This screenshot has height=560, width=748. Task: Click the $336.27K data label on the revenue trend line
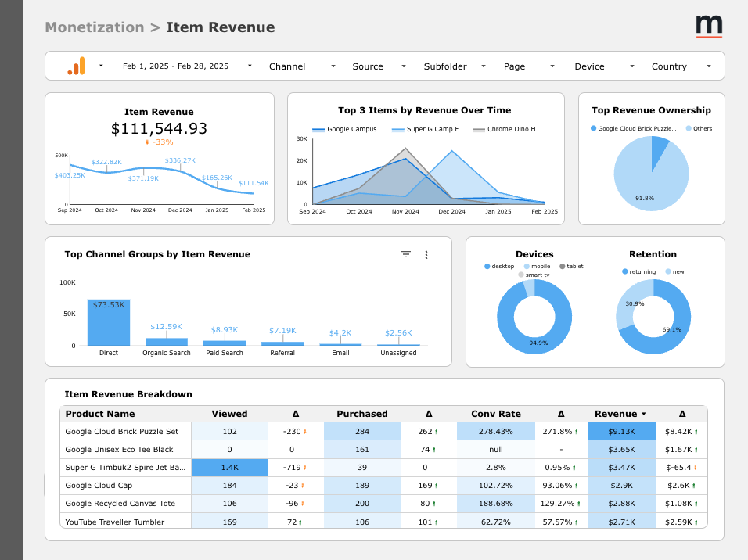point(180,161)
